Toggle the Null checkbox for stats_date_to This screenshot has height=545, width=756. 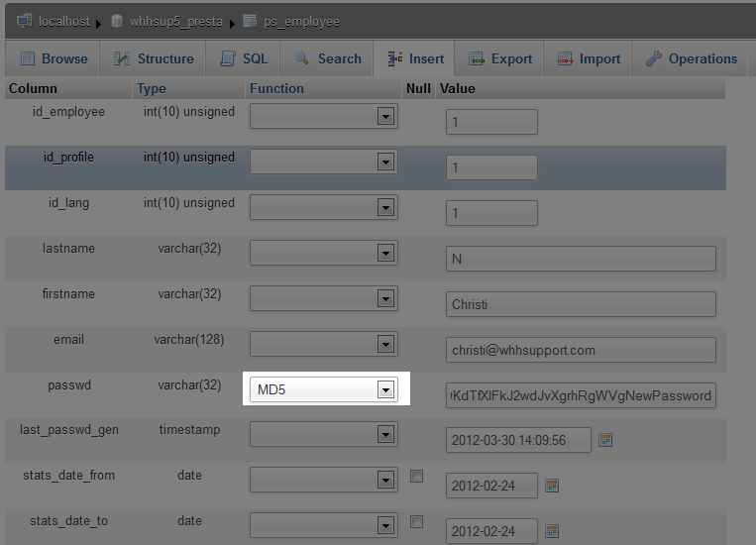pos(417,522)
